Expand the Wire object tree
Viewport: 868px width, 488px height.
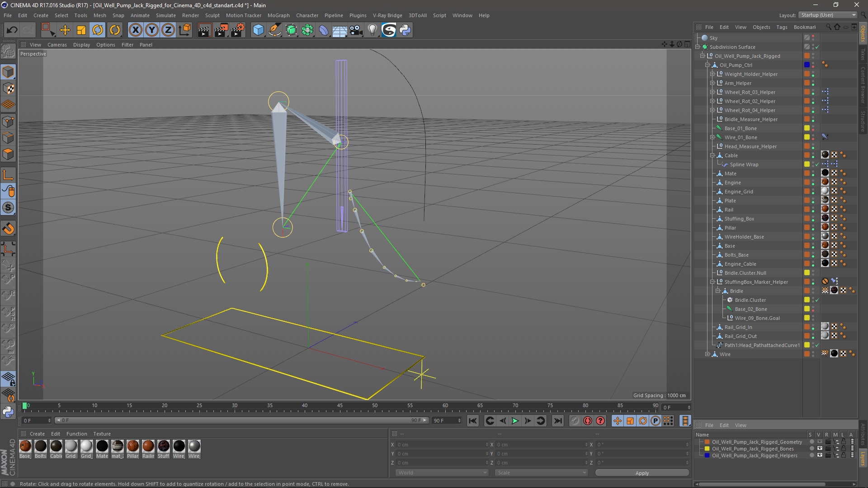pyautogui.click(x=708, y=354)
